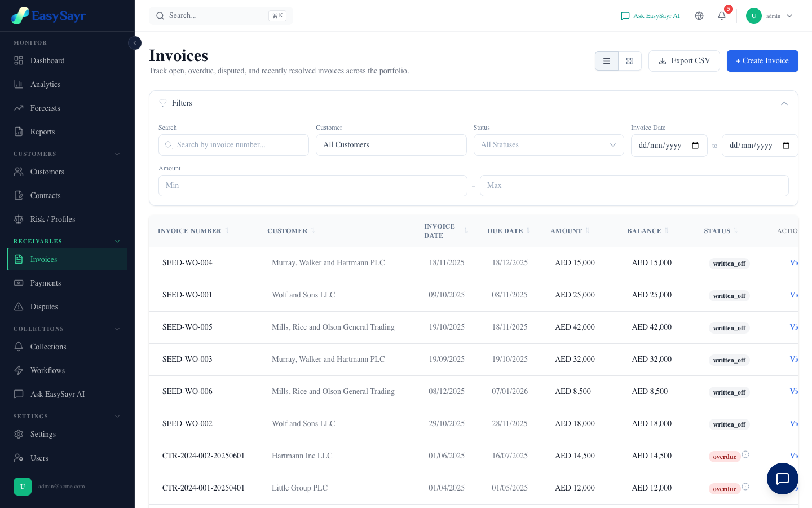812x508 pixels.
Task: Open the floating chat bubble button
Action: 782,479
